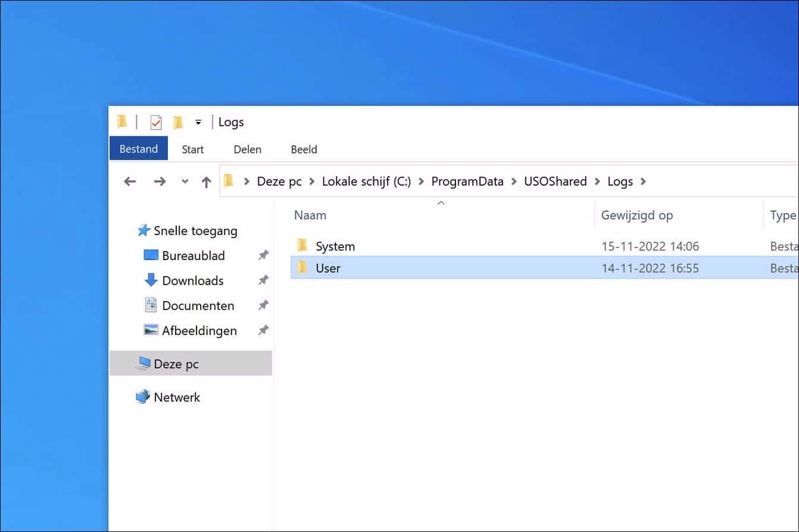The width and height of the screenshot is (799, 532).
Task: Click the Back navigation arrow
Action: (x=130, y=181)
